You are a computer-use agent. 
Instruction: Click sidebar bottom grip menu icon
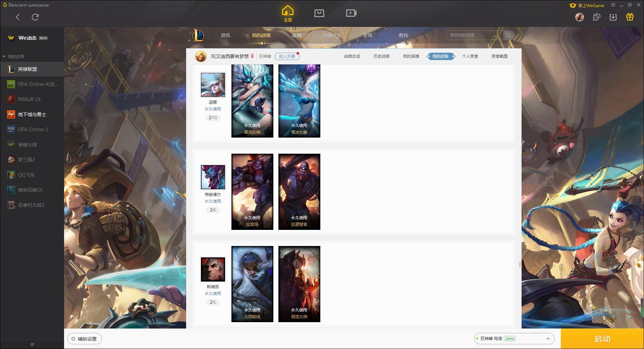coord(32,344)
